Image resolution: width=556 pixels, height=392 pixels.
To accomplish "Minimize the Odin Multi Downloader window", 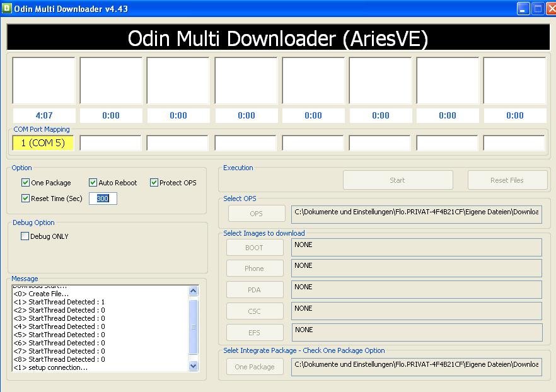I will 523,8.
